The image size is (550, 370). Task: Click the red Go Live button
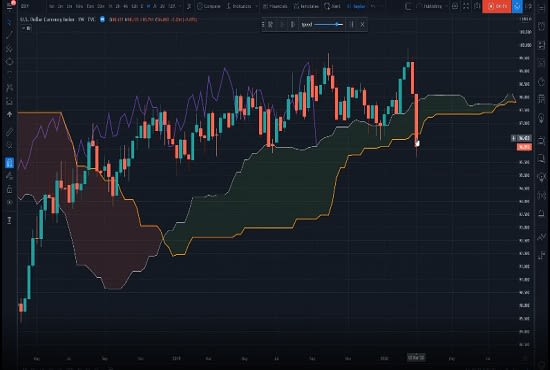(x=497, y=6)
